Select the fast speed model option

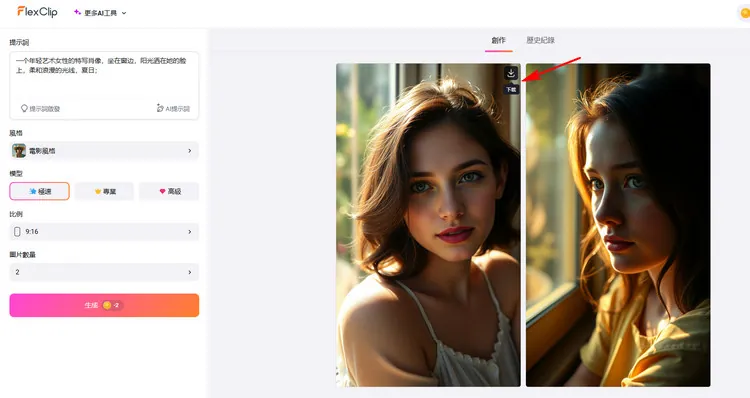pyautogui.click(x=39, y=191)
